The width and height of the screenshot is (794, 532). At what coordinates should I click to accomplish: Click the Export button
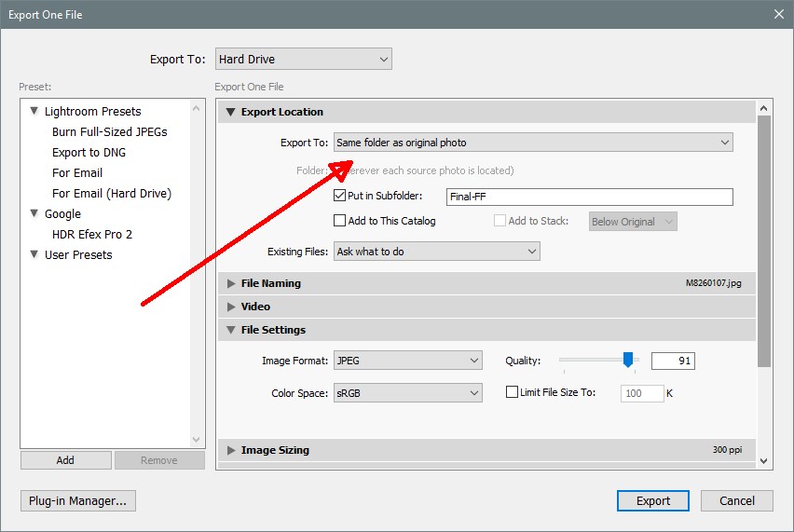(652, 500)
